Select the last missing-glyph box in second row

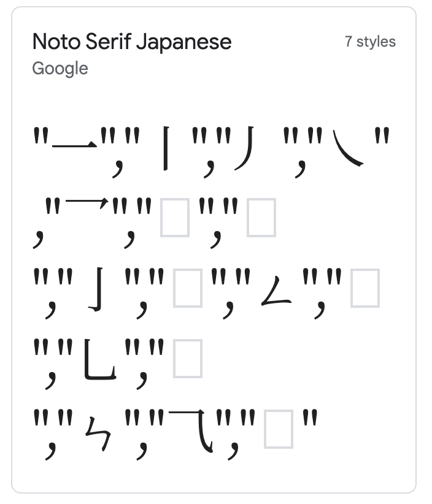click(261, 218)
